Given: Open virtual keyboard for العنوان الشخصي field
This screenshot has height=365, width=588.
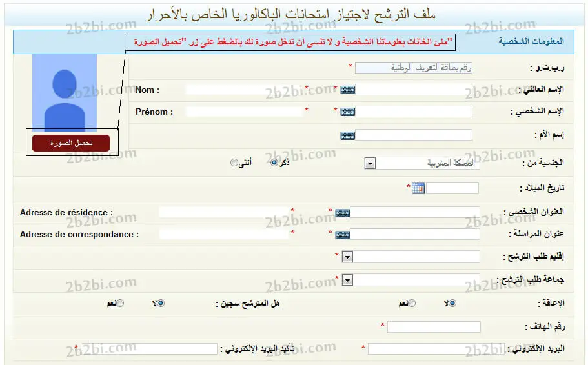Looking at the screenshot, I should coord(342,213).
